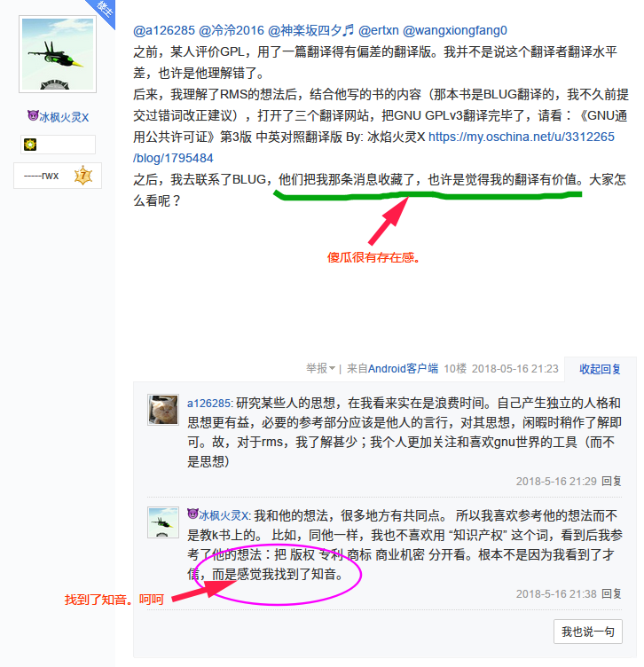This screenshot has height=667, width=644.
Task: Reply to a126285's comment via 回复
Action: pyautogui.click(x=612, y=481)
